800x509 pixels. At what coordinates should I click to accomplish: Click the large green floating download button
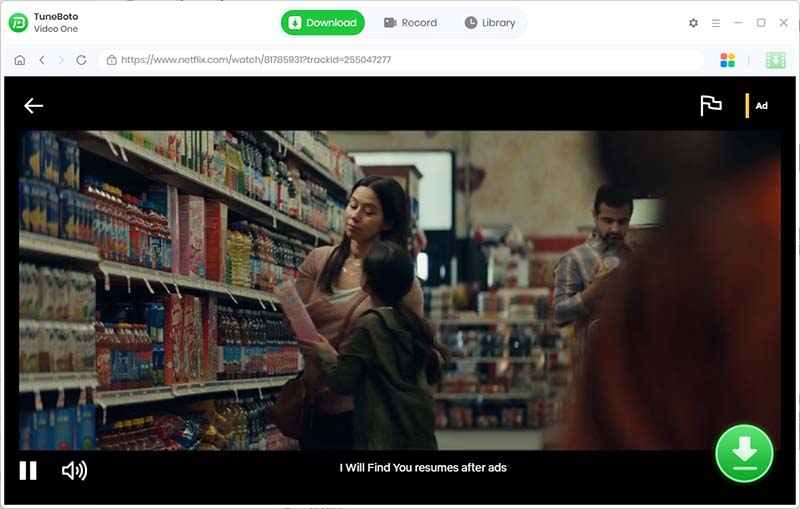[744, 453]
